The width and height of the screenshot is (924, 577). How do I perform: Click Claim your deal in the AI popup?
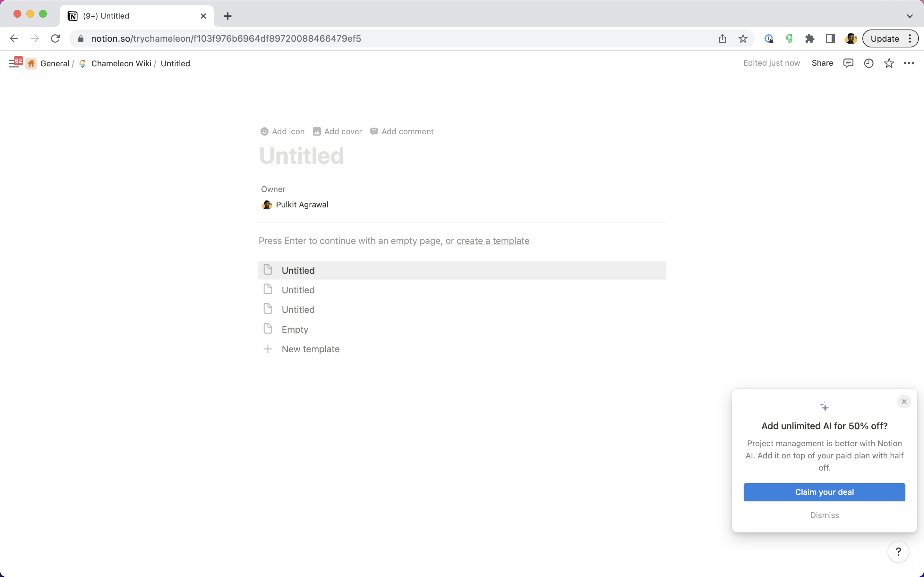pos(824,492)
